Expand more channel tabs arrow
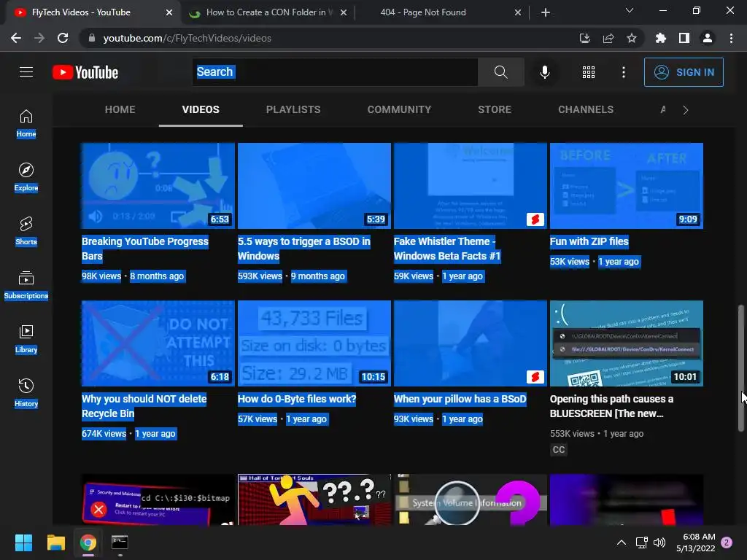 click(686, 110)
